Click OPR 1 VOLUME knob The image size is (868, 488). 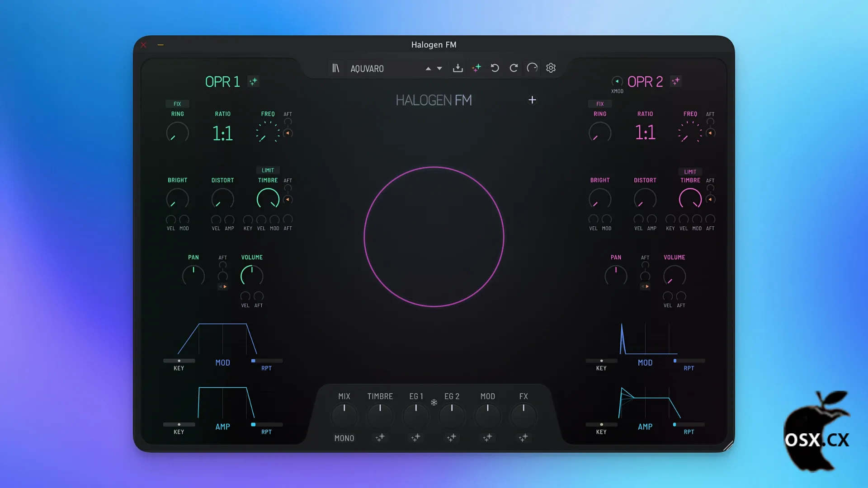pyautogui.click(x=252, y=276)
